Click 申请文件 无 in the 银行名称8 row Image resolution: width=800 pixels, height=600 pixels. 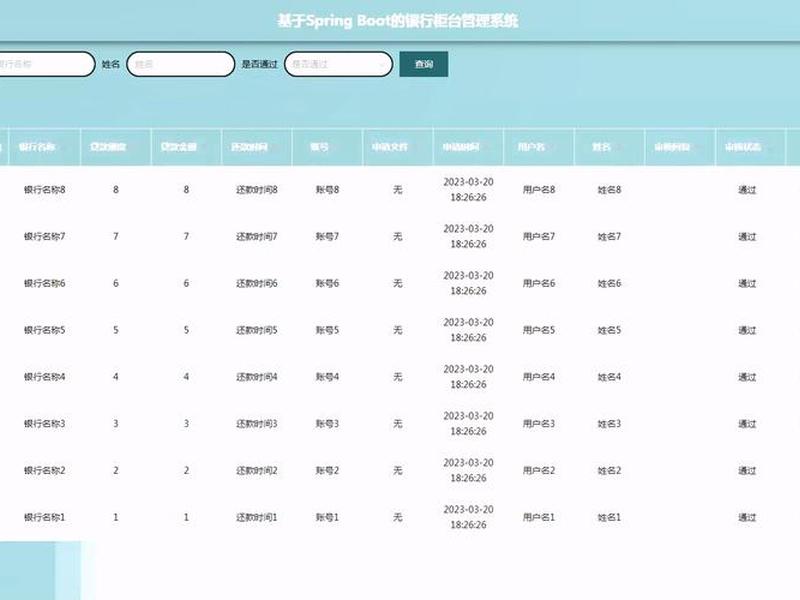[x=397, y=190]
